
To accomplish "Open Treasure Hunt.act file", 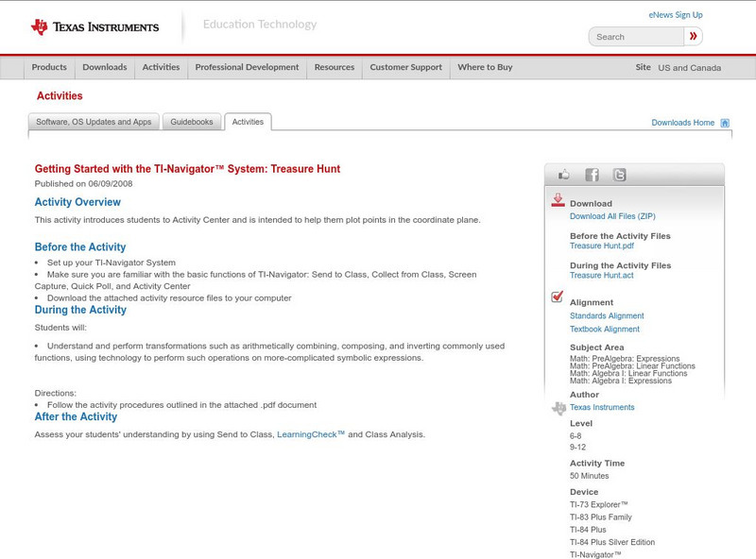I will pos(602,275).
